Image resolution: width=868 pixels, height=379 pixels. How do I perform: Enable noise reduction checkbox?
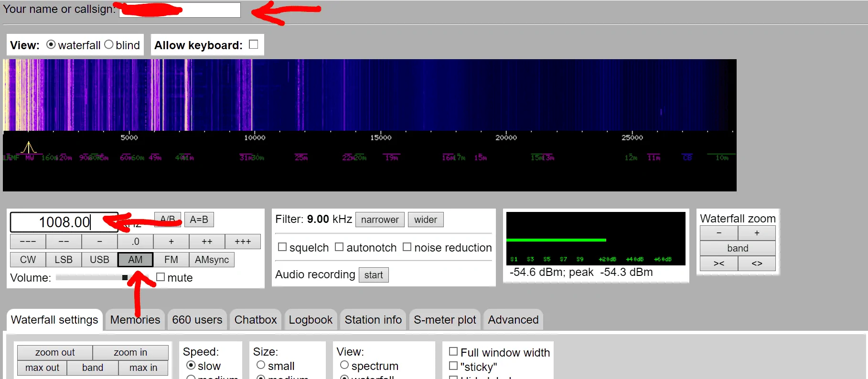click(x=407, y=247)
